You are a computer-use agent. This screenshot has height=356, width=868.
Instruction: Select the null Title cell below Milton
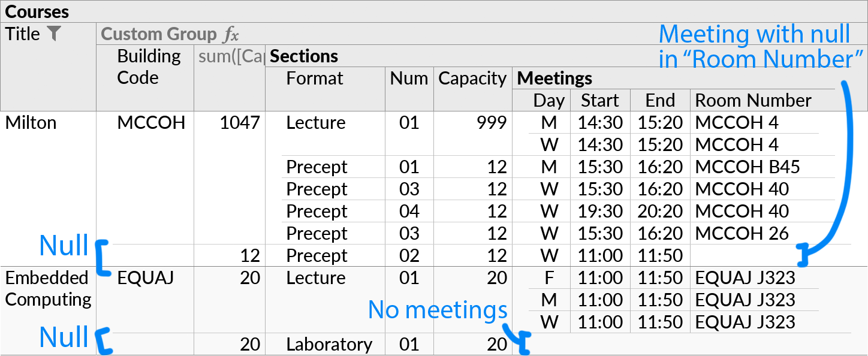48,255
